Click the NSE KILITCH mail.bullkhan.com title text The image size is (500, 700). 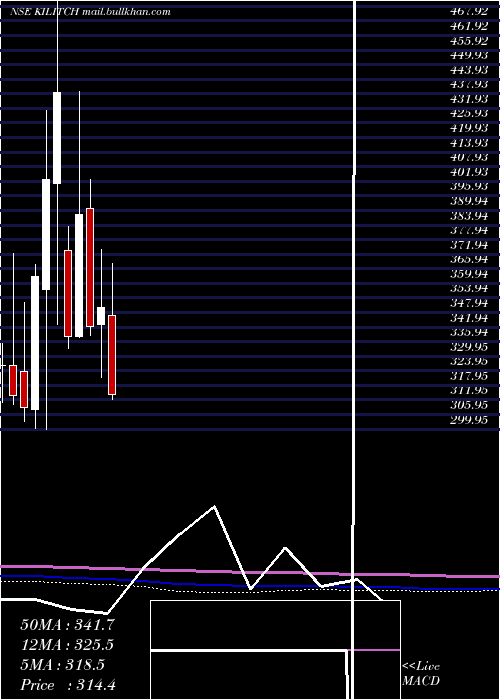[x=91, y=12]
